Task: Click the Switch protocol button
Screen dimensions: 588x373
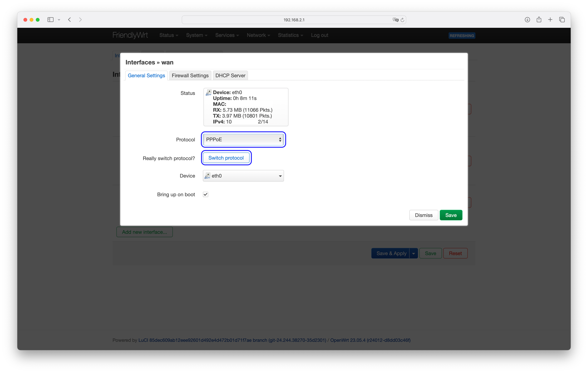Action: tap(226, 158)
